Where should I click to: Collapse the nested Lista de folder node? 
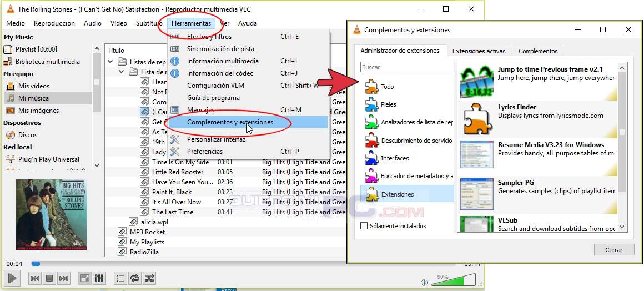tap(121, 72)
